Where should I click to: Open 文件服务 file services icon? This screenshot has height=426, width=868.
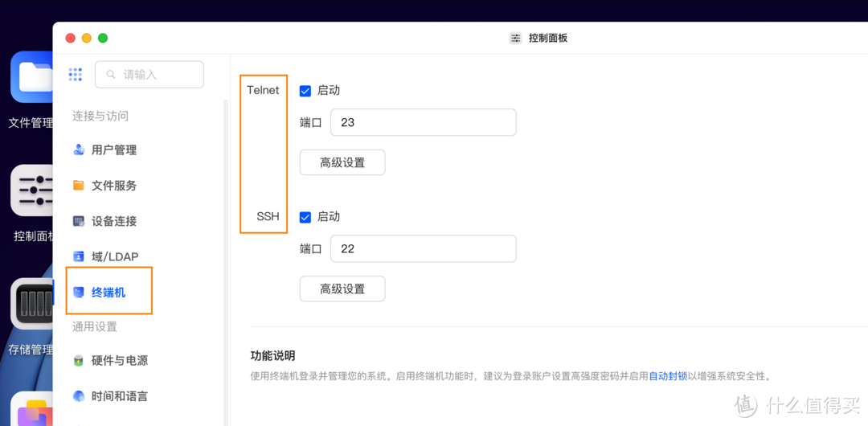click(79, 186)
